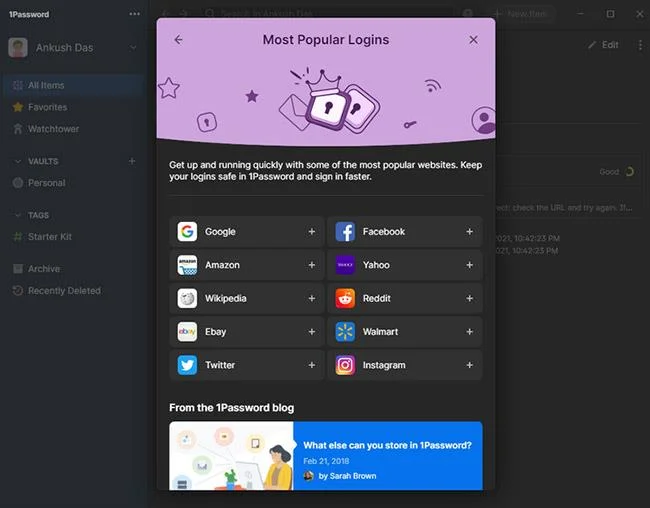The width and height of the screenshot is (650, 508).
Task: Open the blog article thumbnail image
Action: tap(231, 456)
